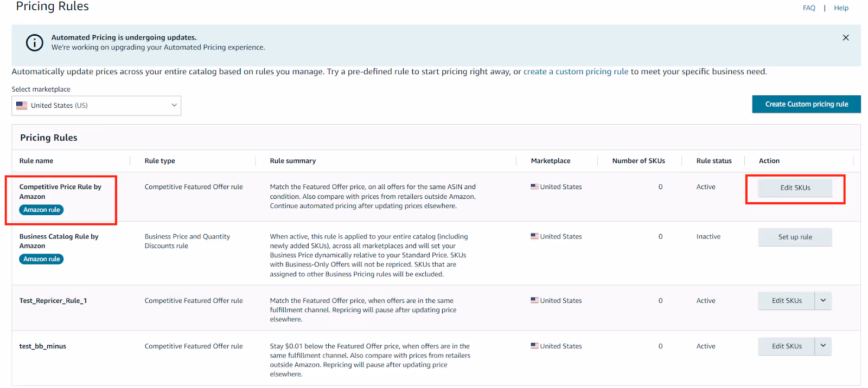This screenshot has width=868, height=388.
Task: Click United States flag in test_bb_minus row
Action: pyautogui.click(x=535, y=346)
